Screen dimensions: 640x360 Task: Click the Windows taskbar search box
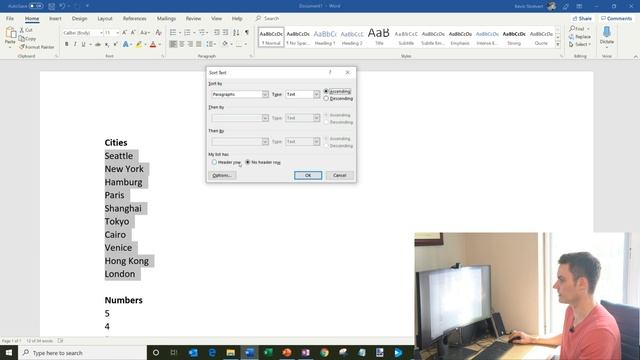[x=82, y=353]
